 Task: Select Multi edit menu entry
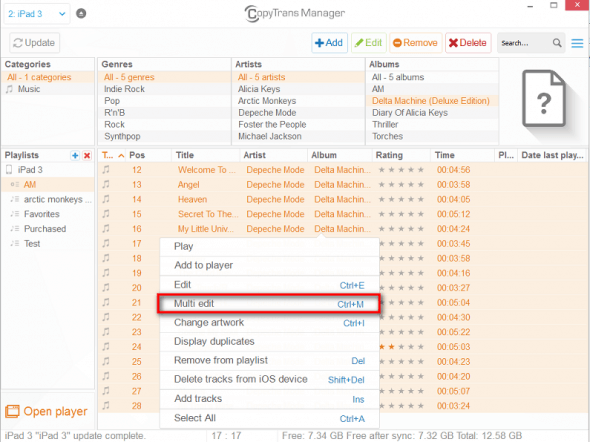coord(269,304)
